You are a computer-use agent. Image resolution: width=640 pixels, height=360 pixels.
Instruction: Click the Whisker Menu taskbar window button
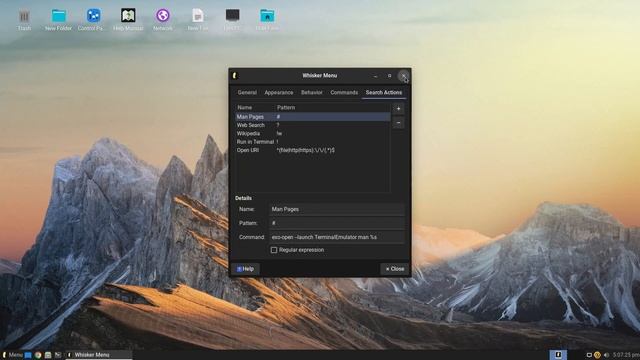click(x=99, y=355)
